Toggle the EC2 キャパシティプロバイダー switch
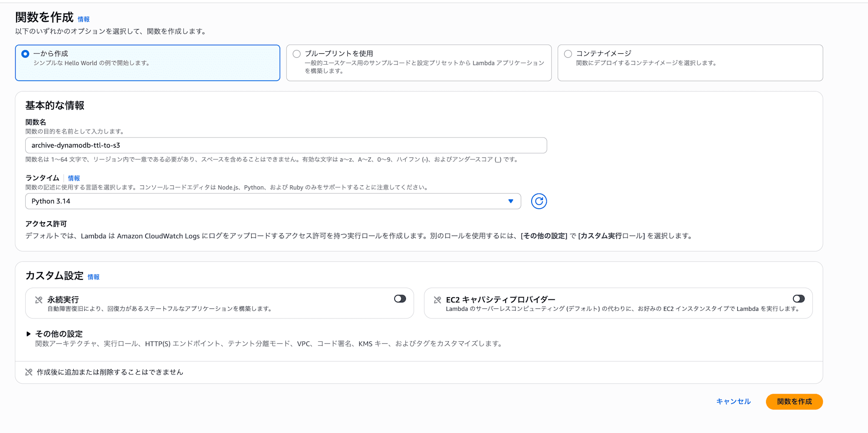 pyautogui.click(x=799, y=299)
